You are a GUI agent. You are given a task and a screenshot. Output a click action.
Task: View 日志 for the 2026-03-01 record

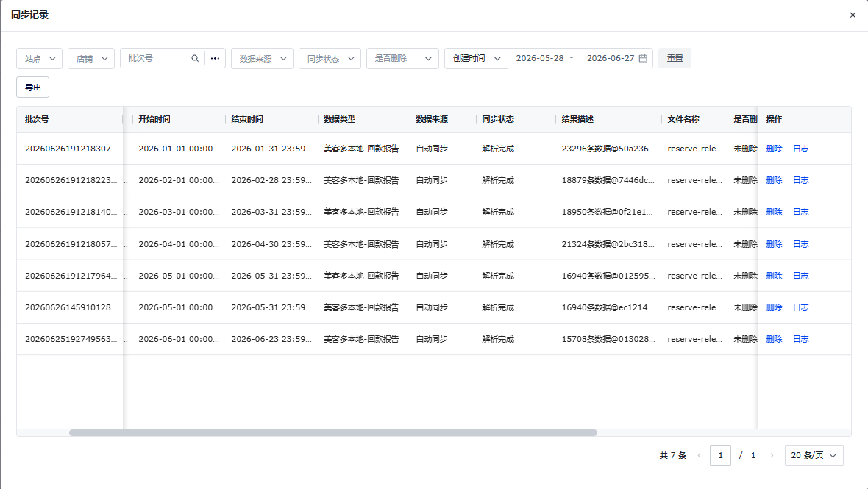coord(800,212)
